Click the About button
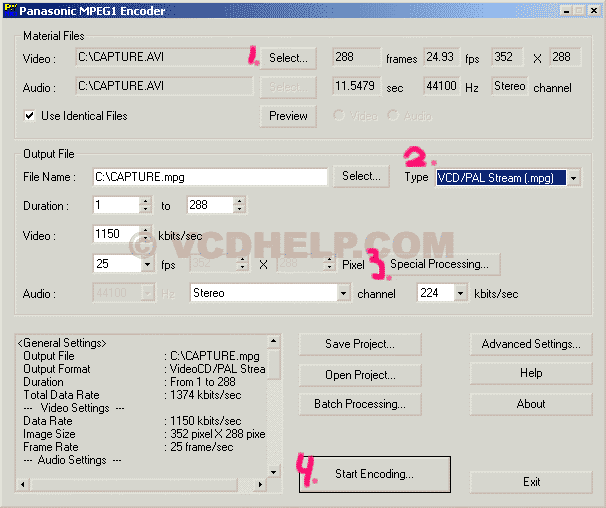Viewport: 606px width, 508px height. (x=531, y=404)
